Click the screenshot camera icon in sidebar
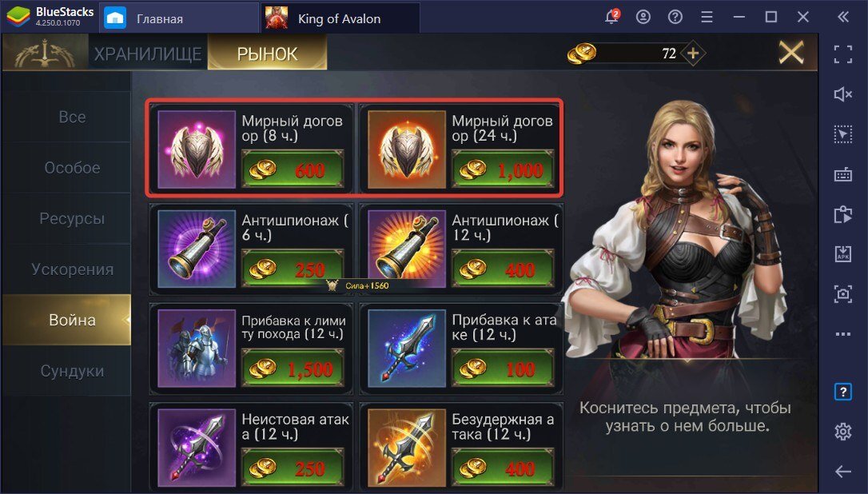This screenshot has width=868, height=494. click(x=842, y=293)
